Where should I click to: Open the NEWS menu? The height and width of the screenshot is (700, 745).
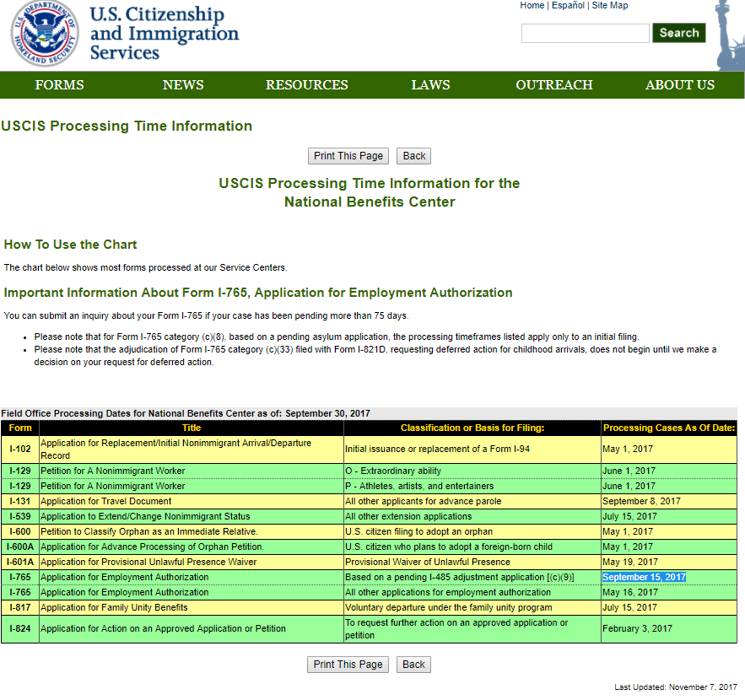pyautogui.click(x=183, y=85)
